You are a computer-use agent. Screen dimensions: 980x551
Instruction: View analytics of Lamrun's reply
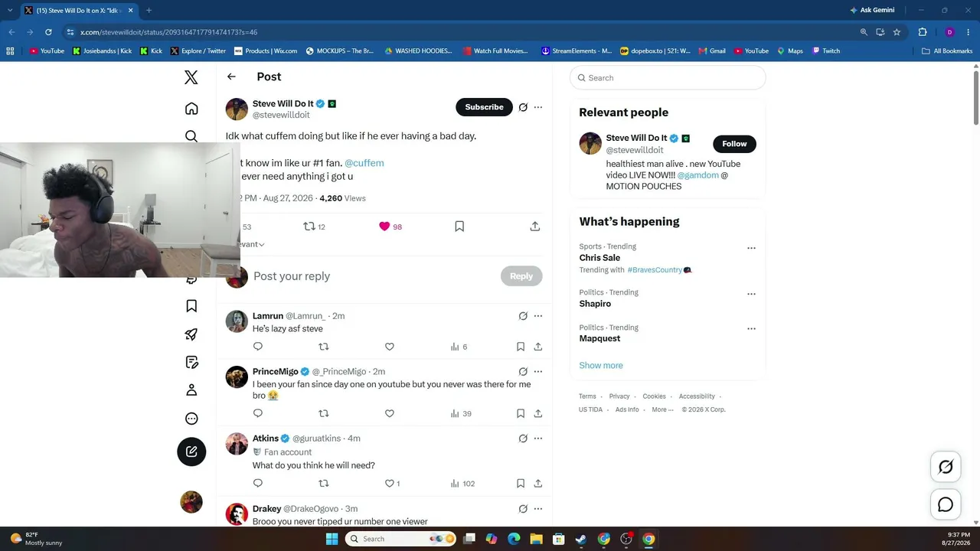pos(459,347)
